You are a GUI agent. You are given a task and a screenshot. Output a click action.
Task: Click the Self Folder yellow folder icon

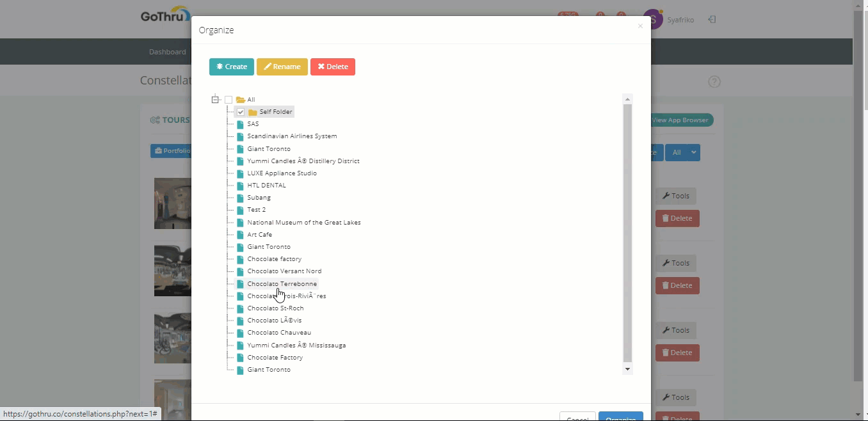coord(253,112)
